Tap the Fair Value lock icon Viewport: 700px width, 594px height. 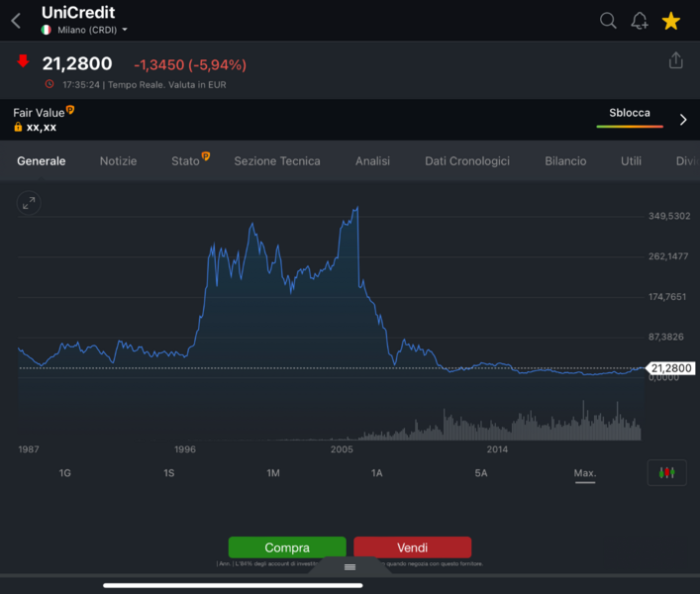pyautogui.click(x=19, y=127)
